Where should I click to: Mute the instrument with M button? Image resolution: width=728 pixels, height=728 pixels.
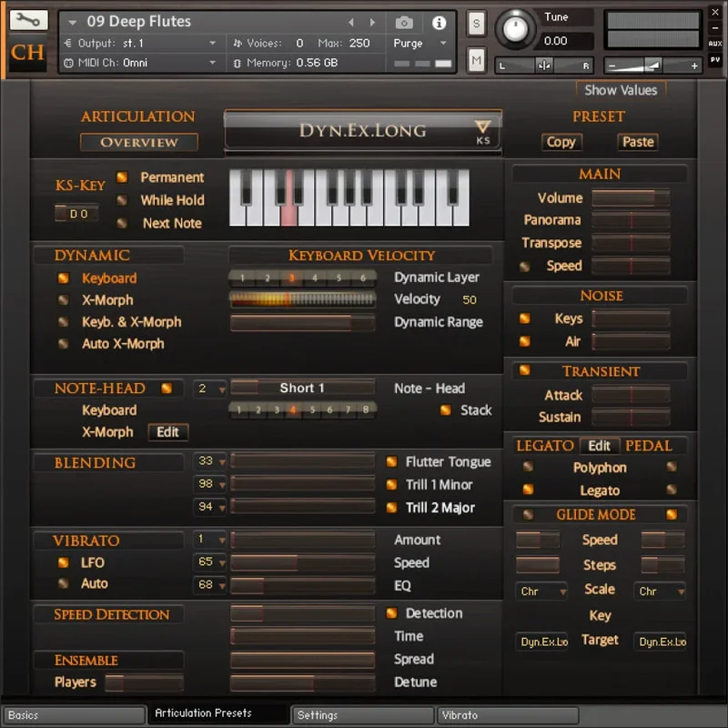point(476,59)
